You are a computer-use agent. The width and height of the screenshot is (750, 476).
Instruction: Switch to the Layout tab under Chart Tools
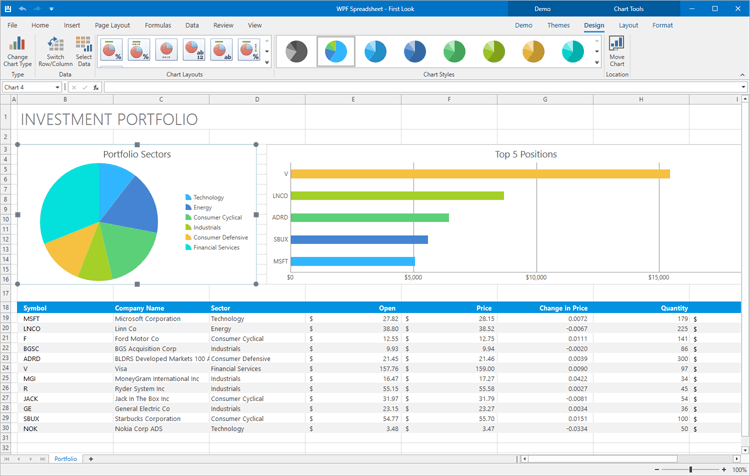click(628, 25)
